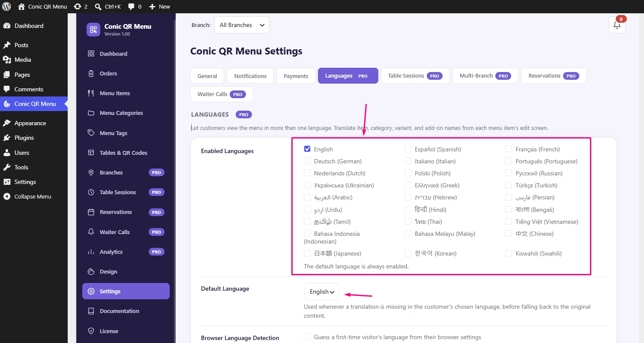This screenshot has height=343, width=644.
Task: Switch to the Reservations PRO tab
Action: click(x=554, y=76)
